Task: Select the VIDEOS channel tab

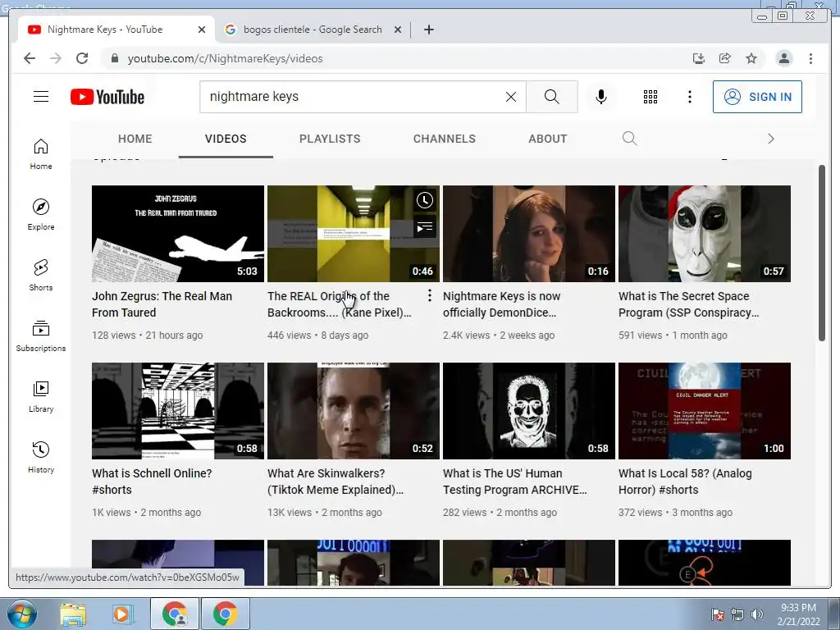Action: tap(226, 139)
